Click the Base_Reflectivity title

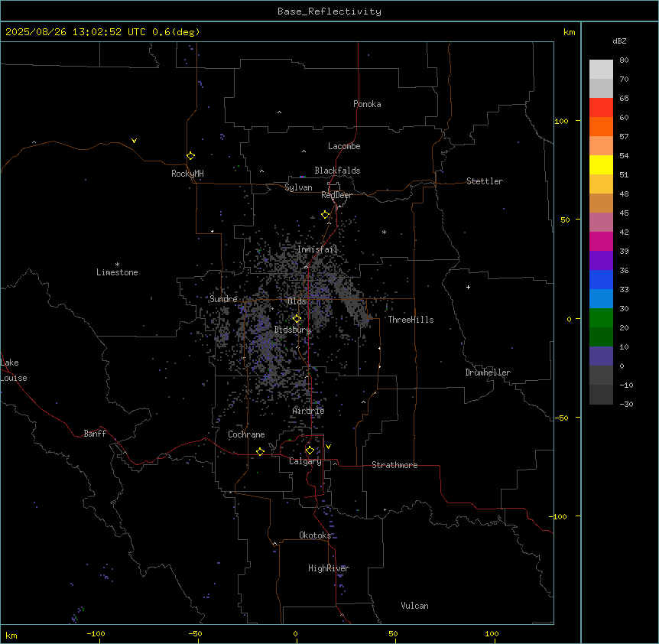(x=329, y=11)
